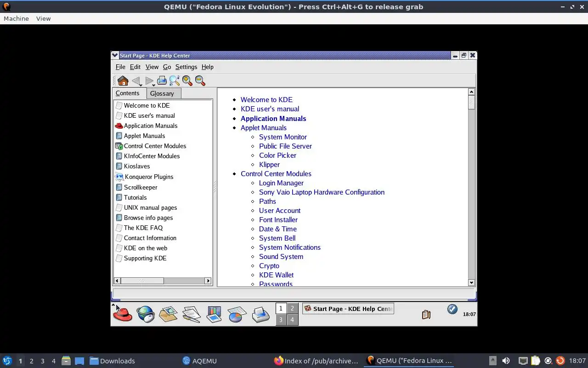This screenshot has width=588, height=368.
Task: Open the Login Manager link
Action: tap(281, 183)
